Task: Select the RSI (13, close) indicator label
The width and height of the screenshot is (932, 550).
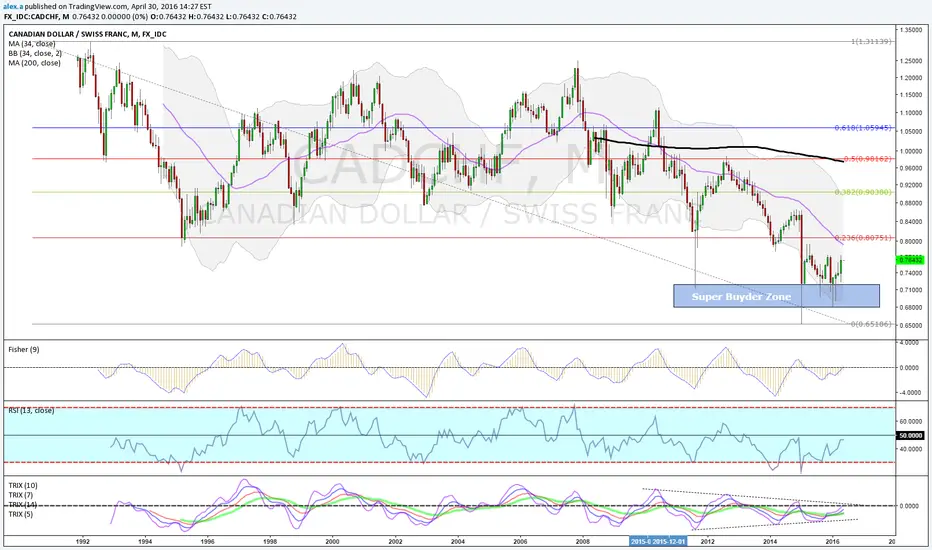Action: click(31, 410)
